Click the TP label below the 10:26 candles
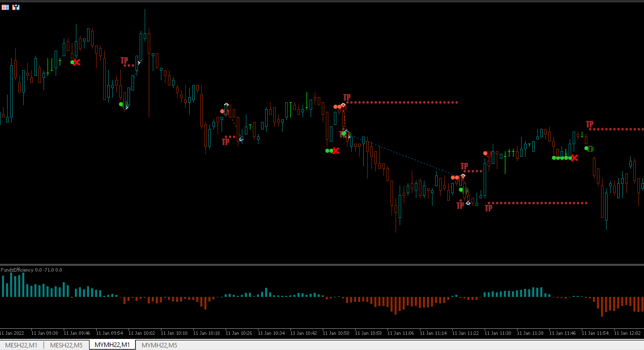The image size is (644, 350). 226,142
